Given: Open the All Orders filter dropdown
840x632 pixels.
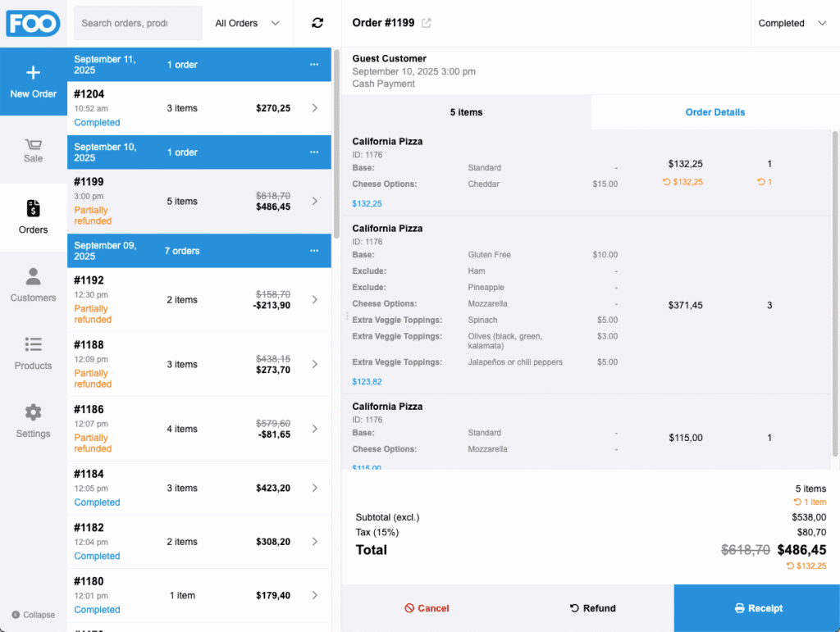Looking at the screenshot, I should click(247, 23).
